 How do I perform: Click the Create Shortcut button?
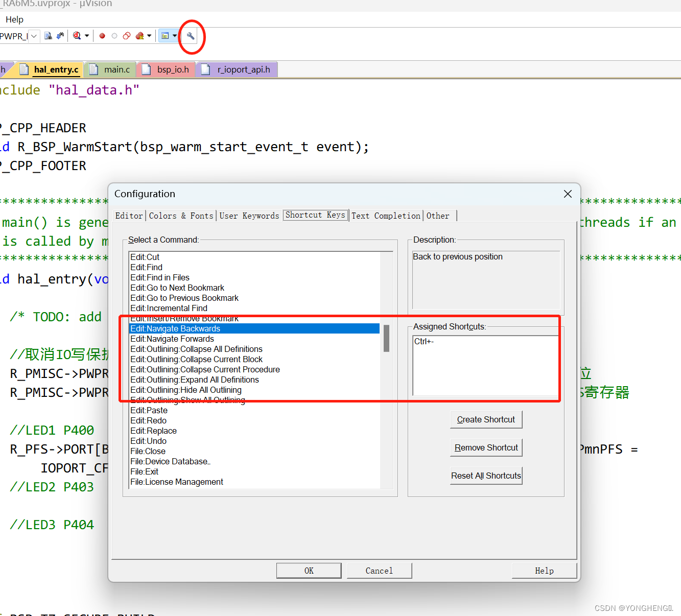486,419
